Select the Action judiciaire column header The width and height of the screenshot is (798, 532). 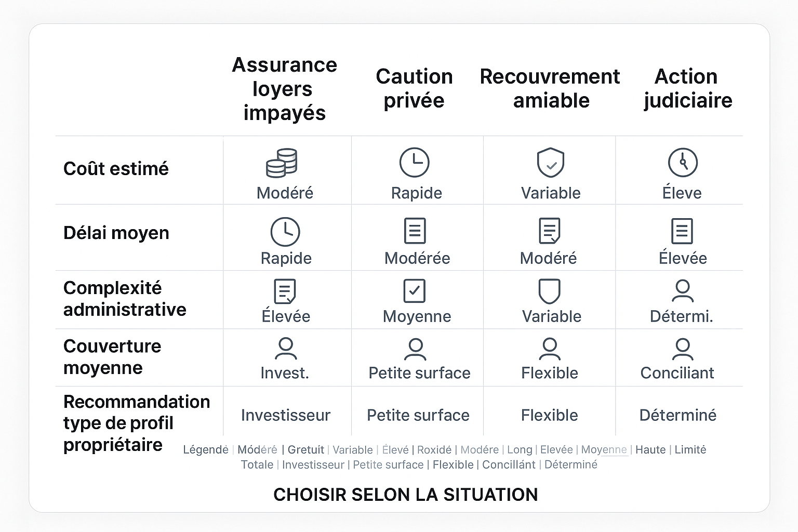pos(687,88)
